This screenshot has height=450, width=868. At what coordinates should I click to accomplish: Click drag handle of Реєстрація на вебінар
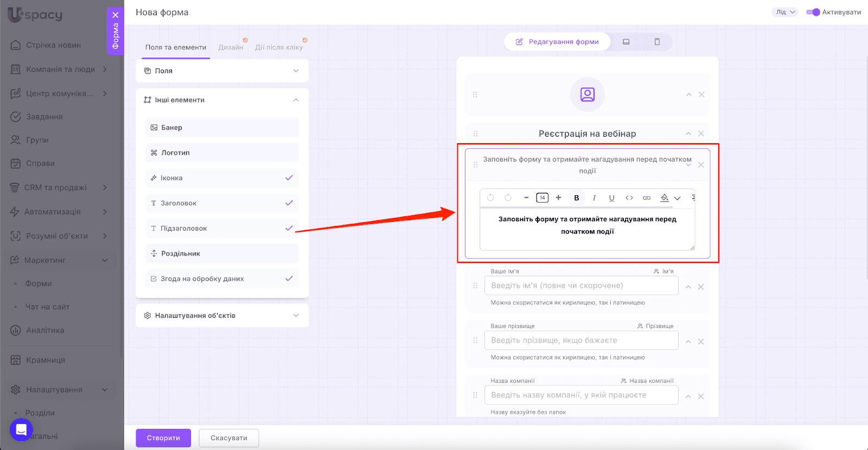(x=475, y=133)
